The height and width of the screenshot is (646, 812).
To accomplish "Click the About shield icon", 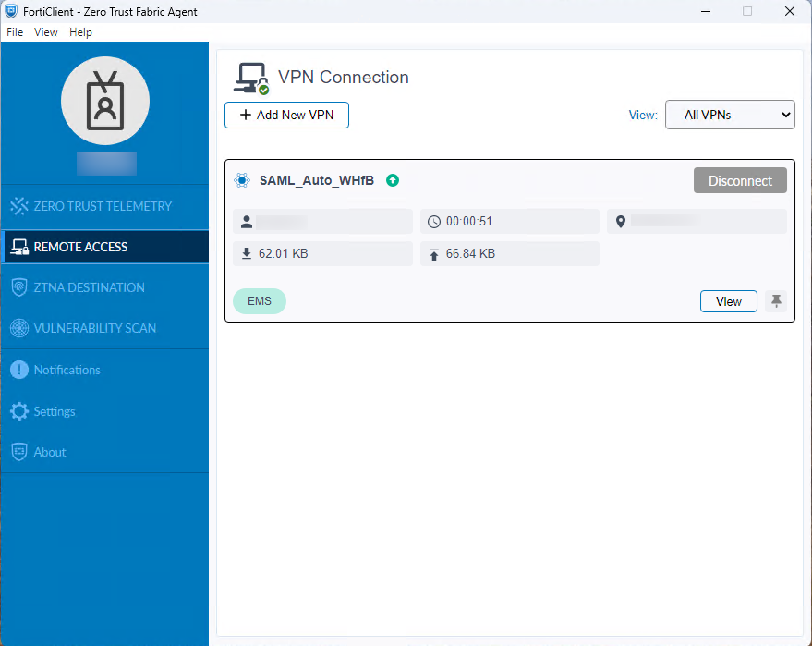I will pos(19,452).
